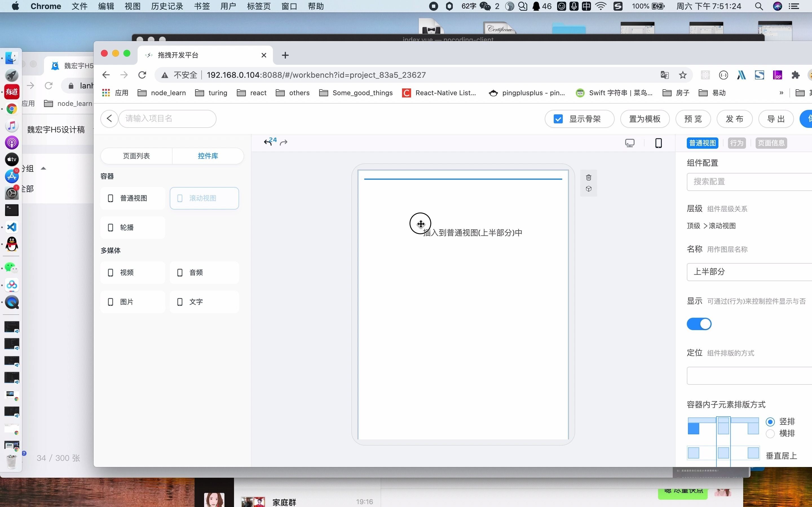Select horizontal layout arrangement icon
This screenshot has height=507, width=812.
click(x=771, y=433)
